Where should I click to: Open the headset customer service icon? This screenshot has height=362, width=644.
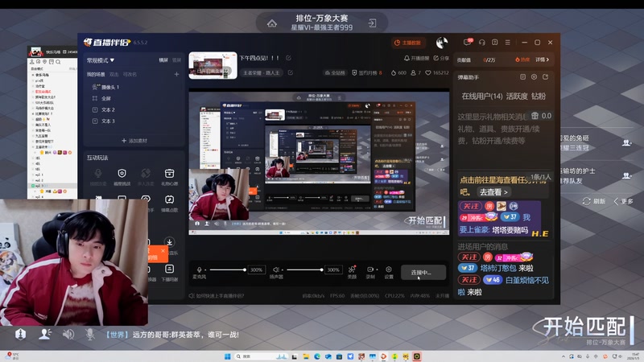click(x=481, y=43)
